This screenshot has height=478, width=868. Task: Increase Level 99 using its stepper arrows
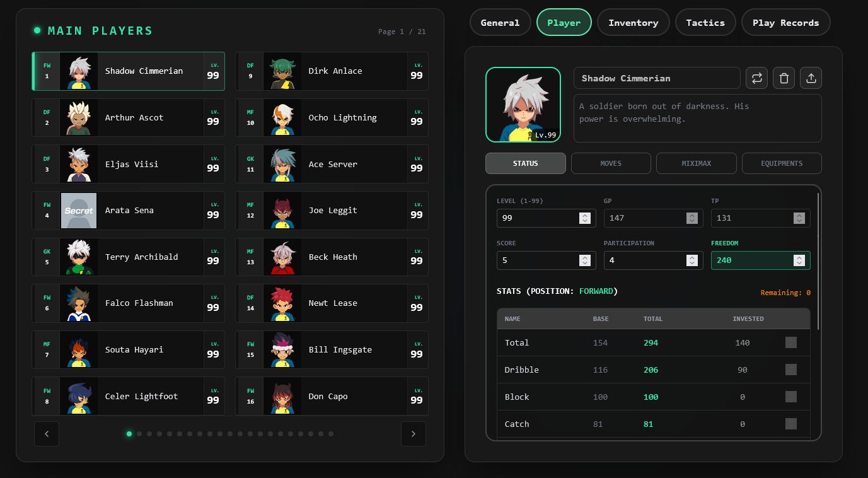[585, 218]
